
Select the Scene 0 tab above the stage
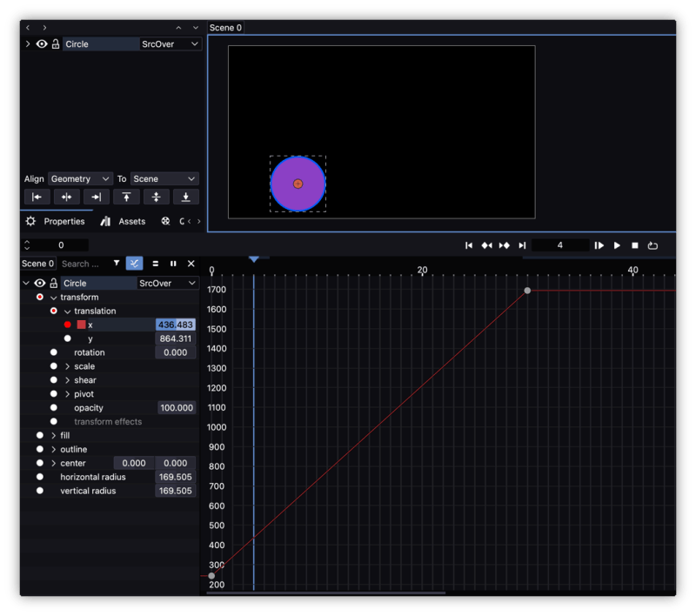(x=224, y=27)
